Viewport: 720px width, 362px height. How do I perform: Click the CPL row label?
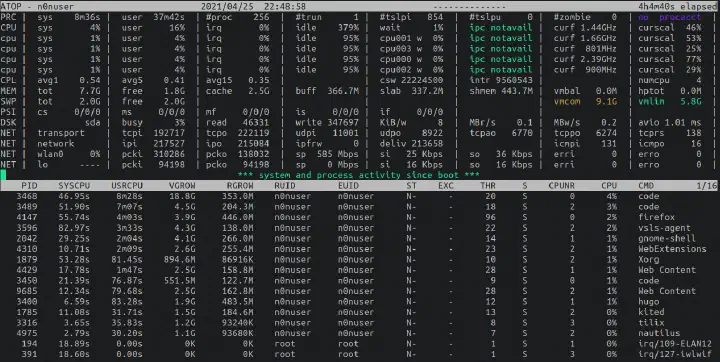[8, 80]
